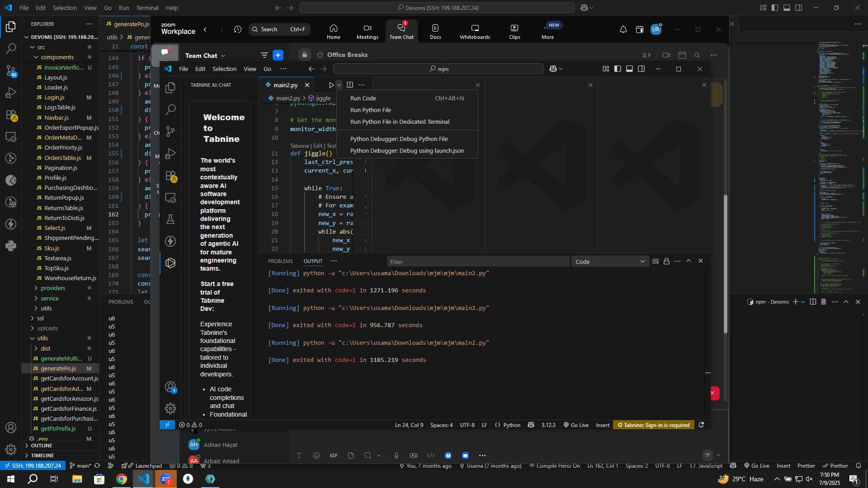Open Windows Start menu
Screen dimensions: 868x488
11,479
